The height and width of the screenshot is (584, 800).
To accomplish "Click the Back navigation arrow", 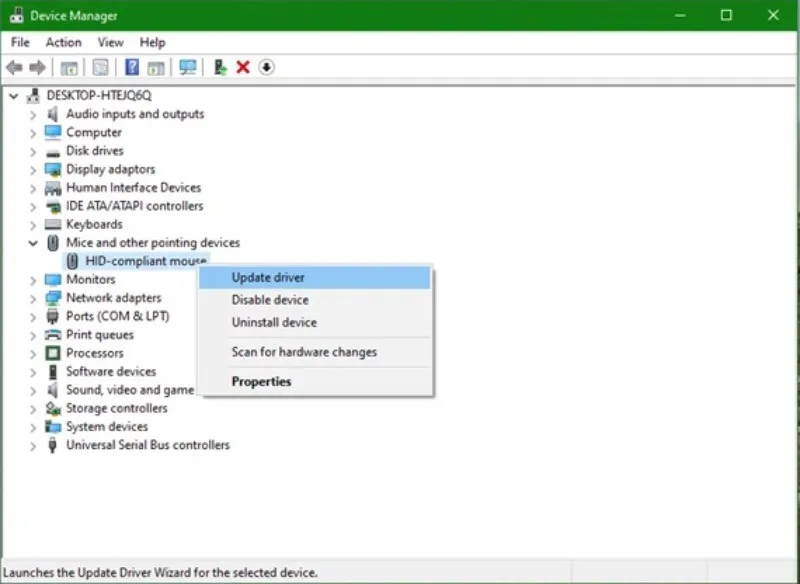I will tap(13, 67).
